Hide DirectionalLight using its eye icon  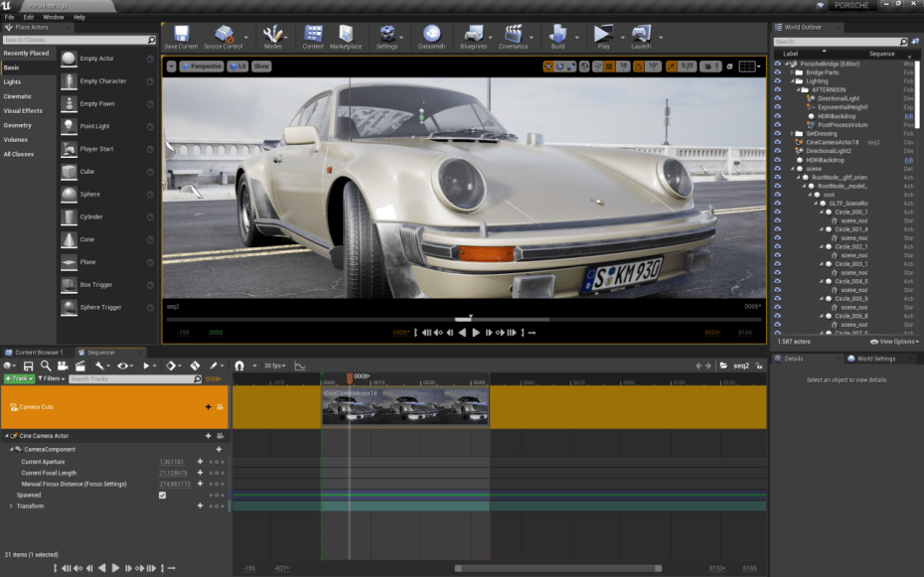[x=778, y=98]
